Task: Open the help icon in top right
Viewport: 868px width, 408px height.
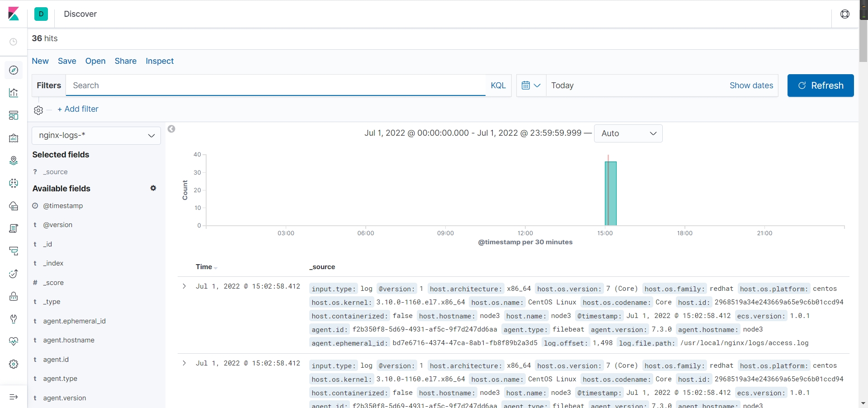Action: pos(844,14)
